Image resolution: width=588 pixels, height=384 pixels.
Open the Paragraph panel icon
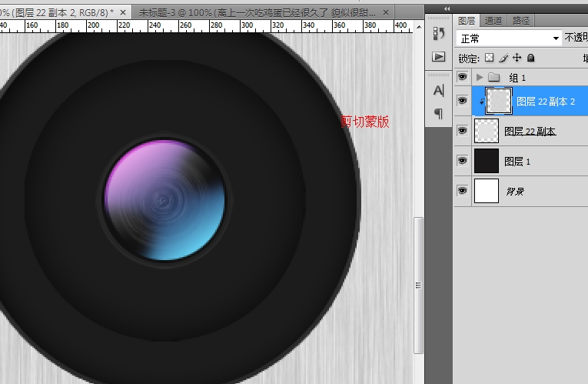pos(439,113)
